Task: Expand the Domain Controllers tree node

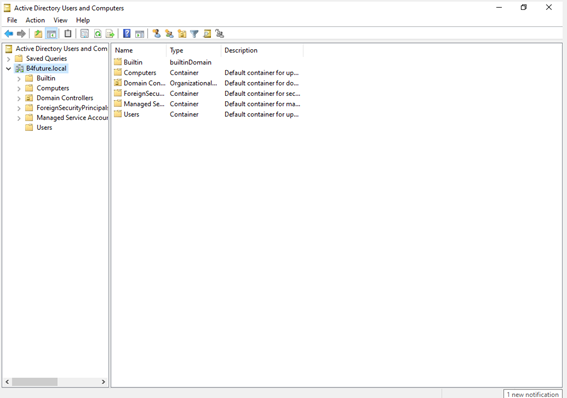Action: [x=19, y=98]
